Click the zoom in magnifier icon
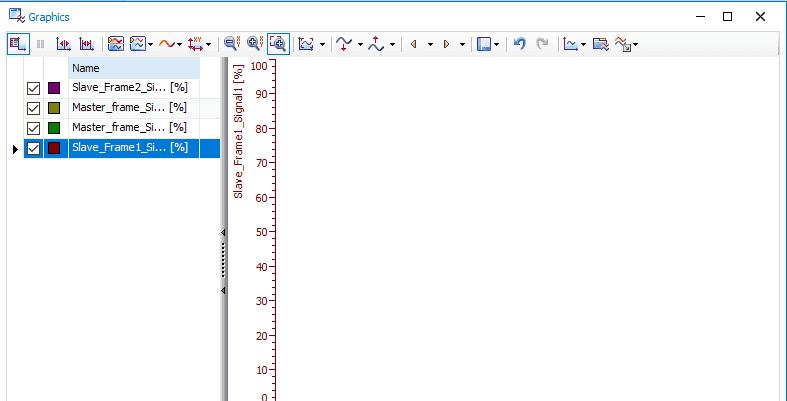 (254, 44)
